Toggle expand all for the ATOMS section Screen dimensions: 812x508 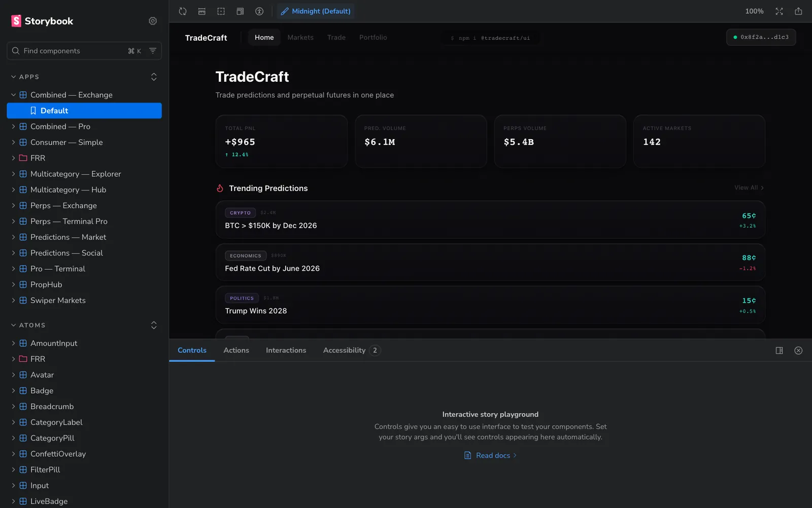[154, 325]
